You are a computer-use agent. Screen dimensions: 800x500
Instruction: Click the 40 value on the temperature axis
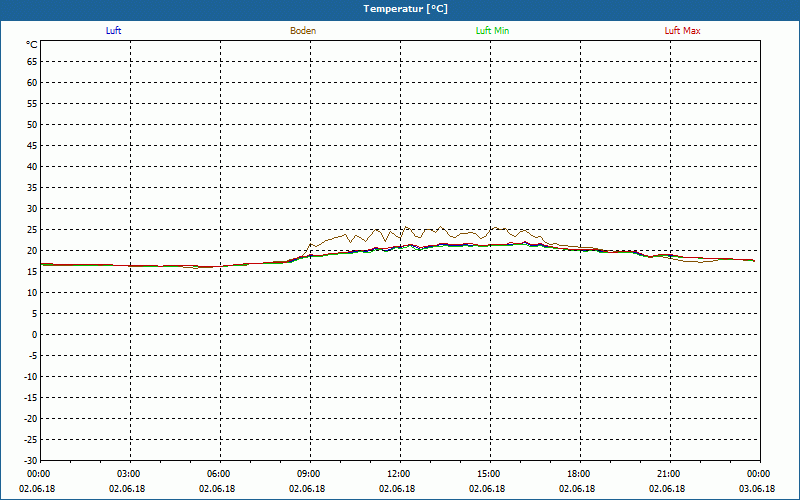coord(32,167)
